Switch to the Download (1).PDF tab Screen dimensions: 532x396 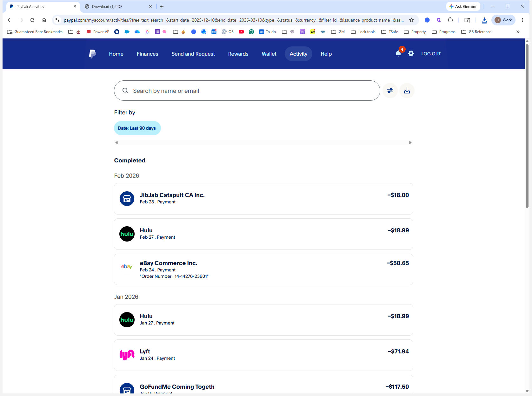[x=118, y=6]
